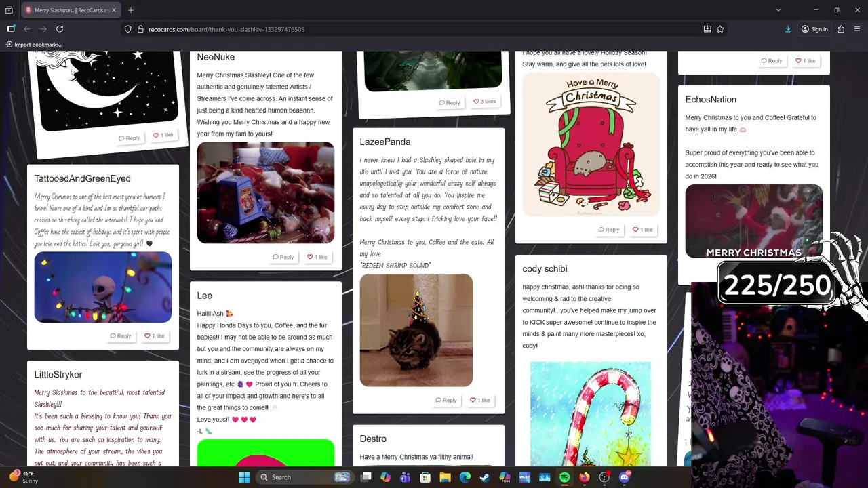Reply to NeoNuke's card

283,257
